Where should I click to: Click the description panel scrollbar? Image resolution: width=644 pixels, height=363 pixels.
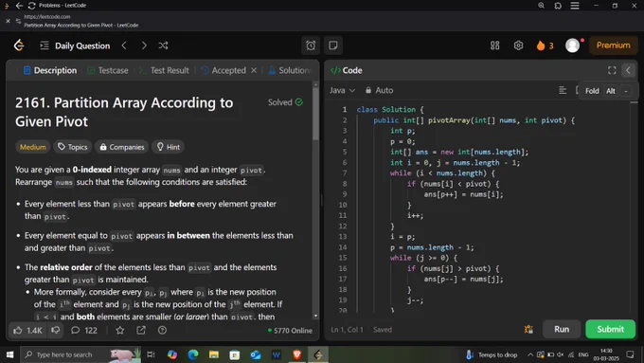315,115
